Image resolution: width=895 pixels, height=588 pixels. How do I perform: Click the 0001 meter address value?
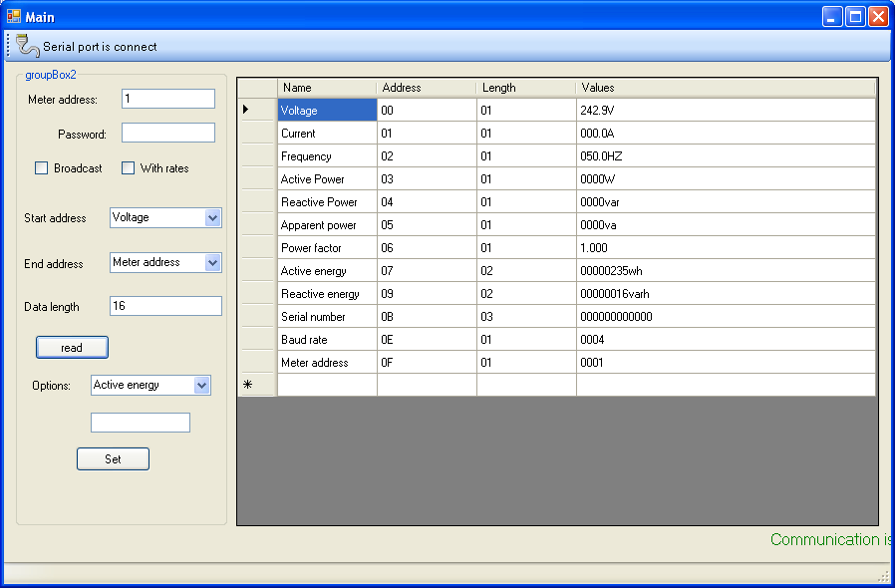[x=726, y=362]
